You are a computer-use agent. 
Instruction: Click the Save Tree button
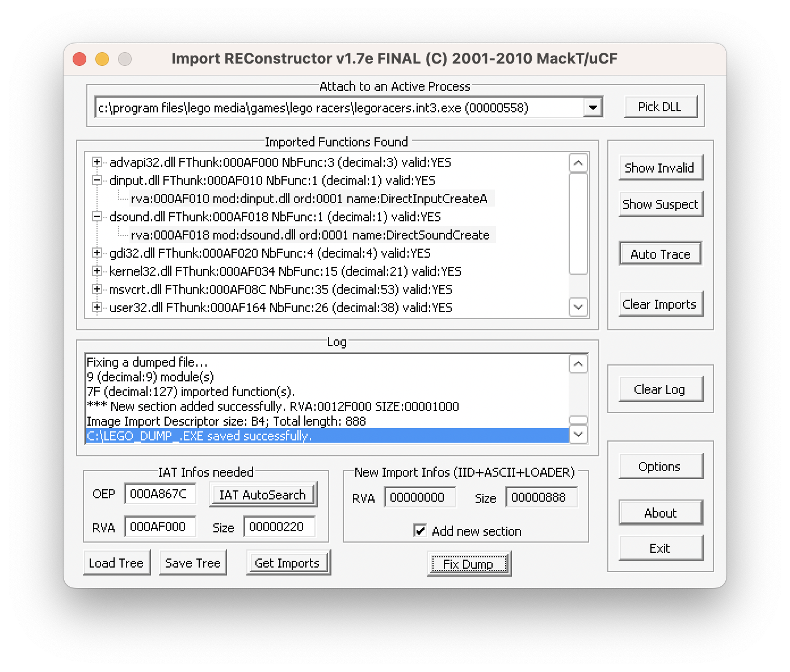point(193,563)
